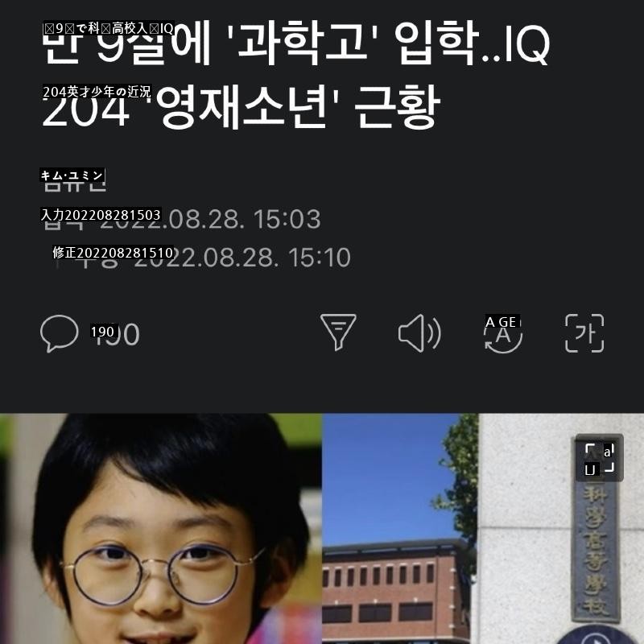
Task: Open the comments speech bubble icon
Action: tap(59, 333)
